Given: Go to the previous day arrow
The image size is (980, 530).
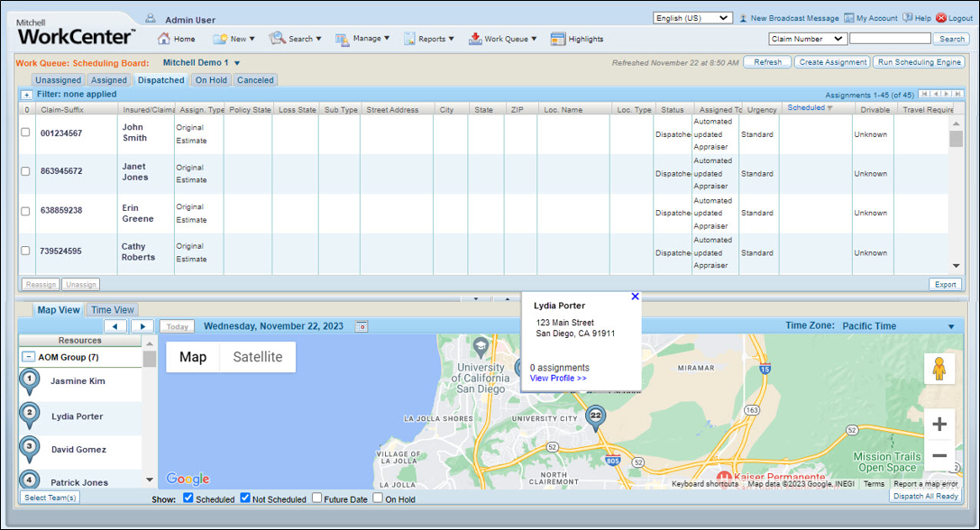Looking at the screenshot, I should 115,326.
